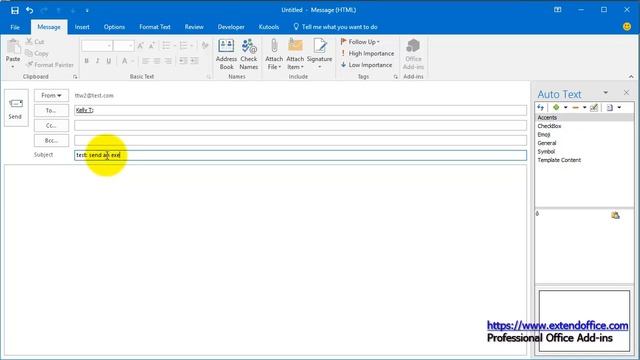Click the Clear Formatting icon
Viewport: 640px width, 360px height.
205,46
